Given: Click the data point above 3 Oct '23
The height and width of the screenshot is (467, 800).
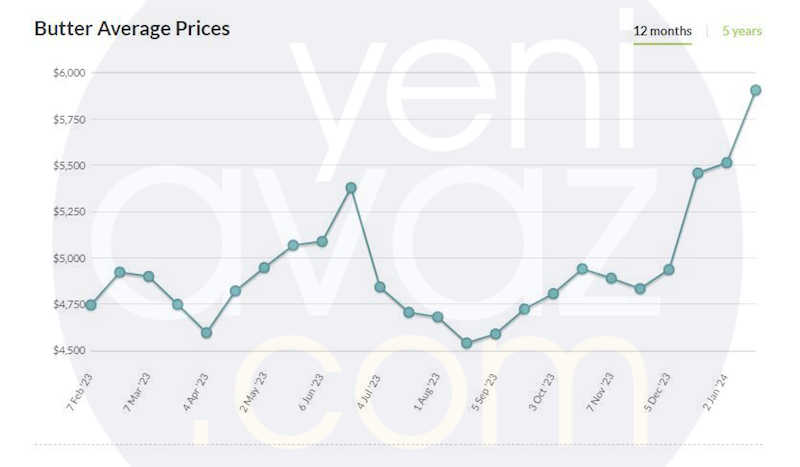Looking at the screenshot, I should [x=553, y=294].
